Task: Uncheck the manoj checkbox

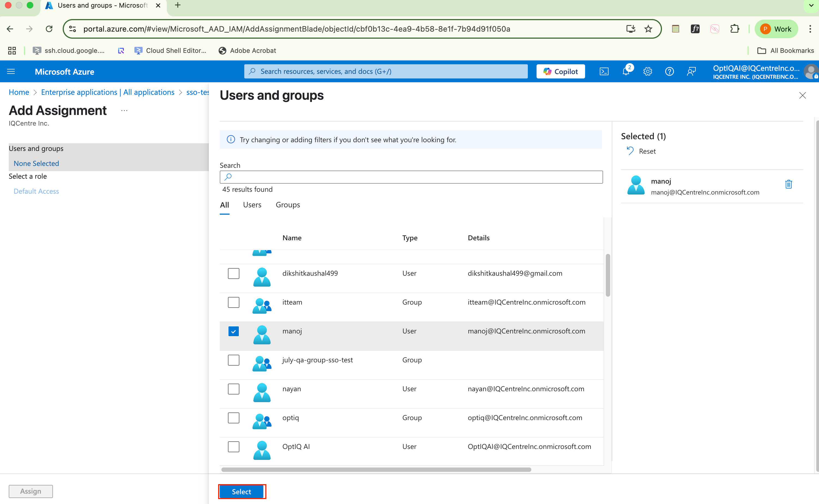Action: (234, 331)
